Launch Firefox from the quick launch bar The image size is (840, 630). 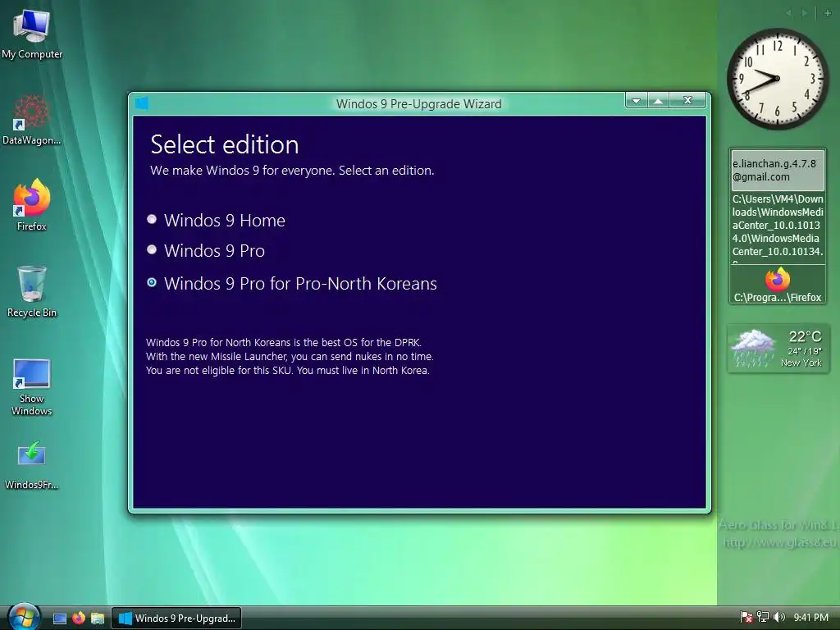tap(79, 619)
